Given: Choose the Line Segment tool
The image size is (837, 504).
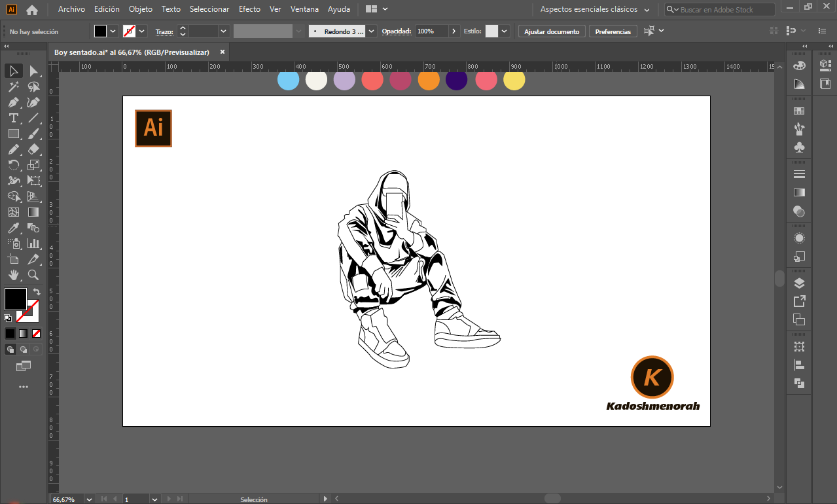Looking at the screenshot, I should (34, 118).
